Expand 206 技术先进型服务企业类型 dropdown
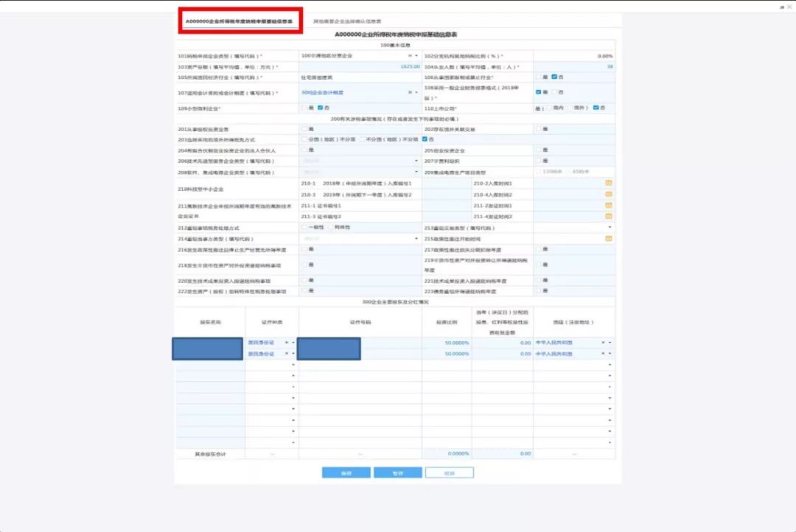 coord(416,161)
